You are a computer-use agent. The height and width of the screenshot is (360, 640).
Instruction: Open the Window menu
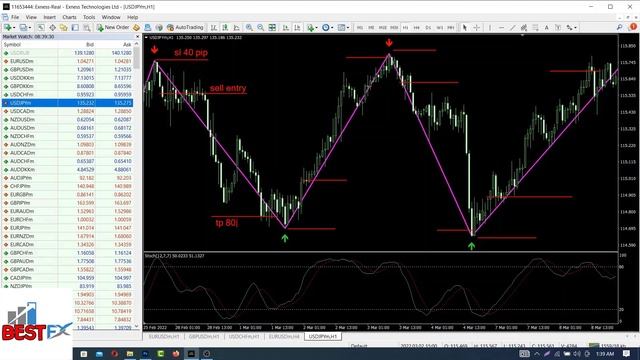111,17
